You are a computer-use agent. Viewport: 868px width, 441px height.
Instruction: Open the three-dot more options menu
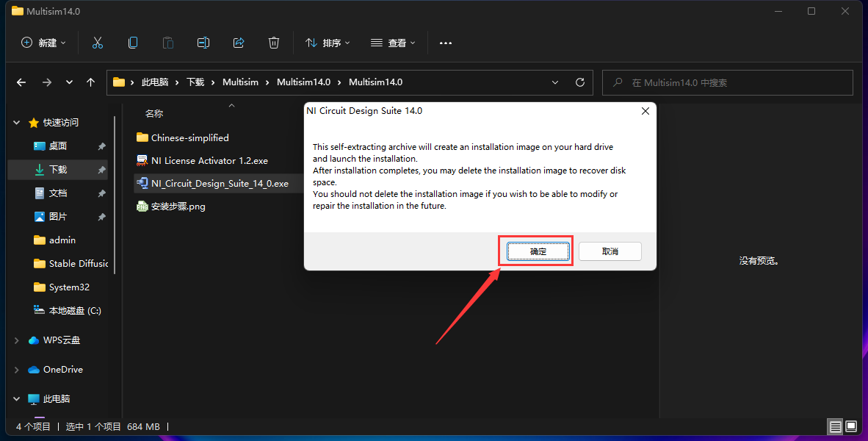point(446,43)
